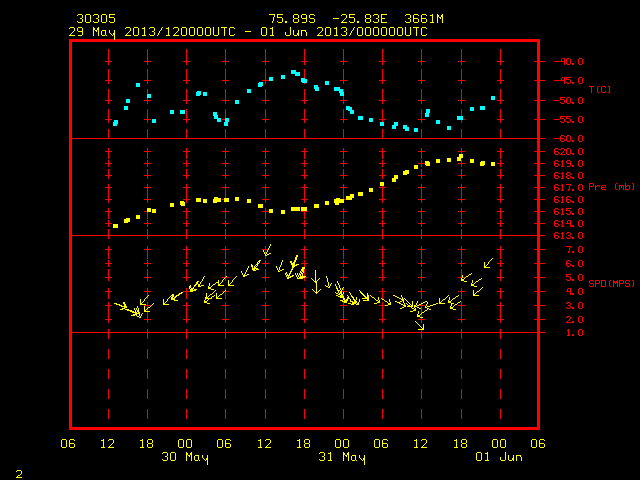The image size is (640, 480).
Task: Click the date range title line
Action: (x=248, y=32)
